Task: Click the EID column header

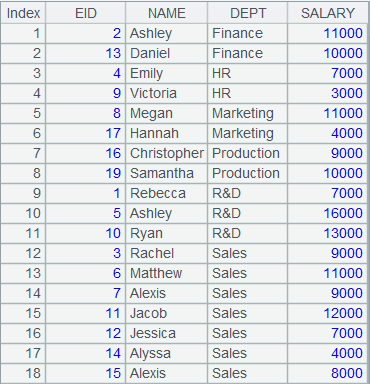Action: (86, 13)
